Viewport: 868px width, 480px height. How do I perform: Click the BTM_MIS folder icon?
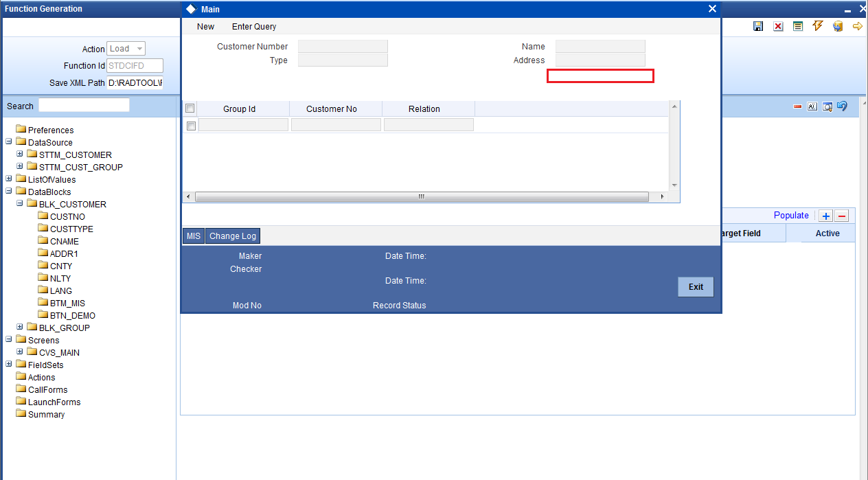43,302
